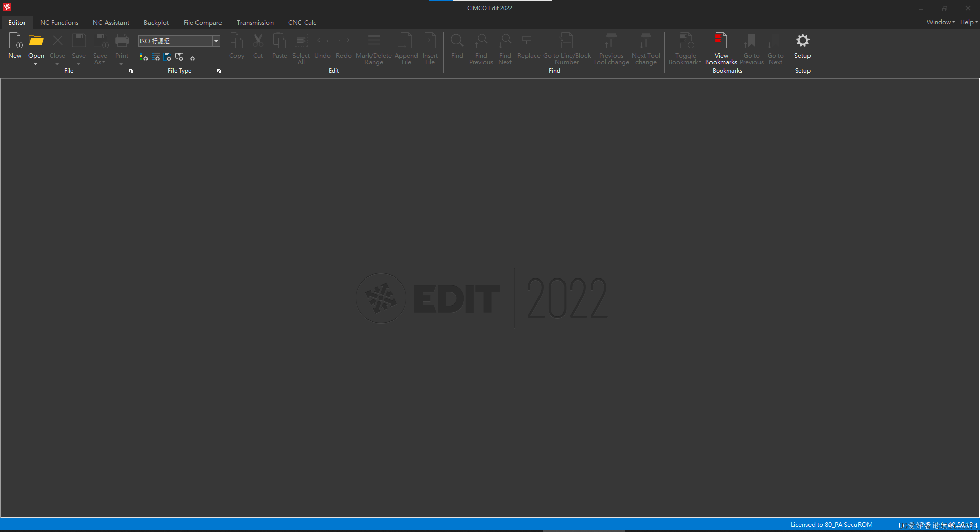Open the other file type settings plus-gear icon
The image size is (980, 532).
[191, 57]
